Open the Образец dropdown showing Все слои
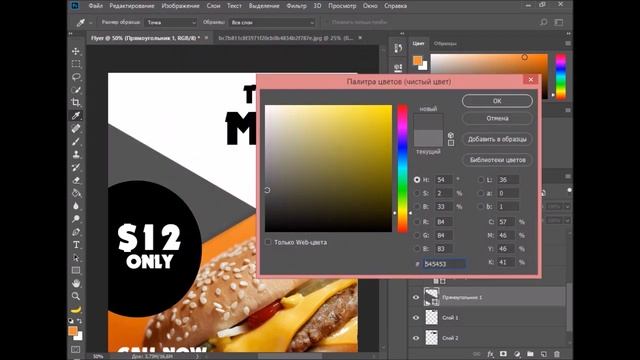The image size is (640, 360). [272, 22]
